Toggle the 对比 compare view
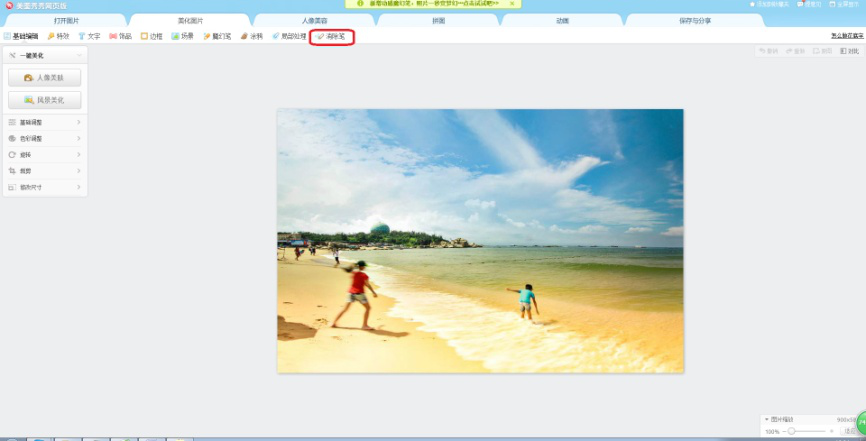866x441 pixels. click(x=849, y=51)
